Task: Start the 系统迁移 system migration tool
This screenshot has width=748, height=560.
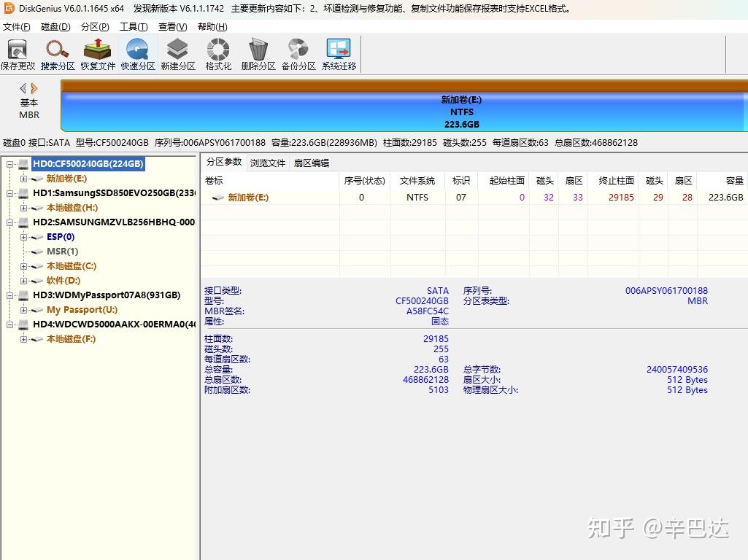Action: coord(339,55)
